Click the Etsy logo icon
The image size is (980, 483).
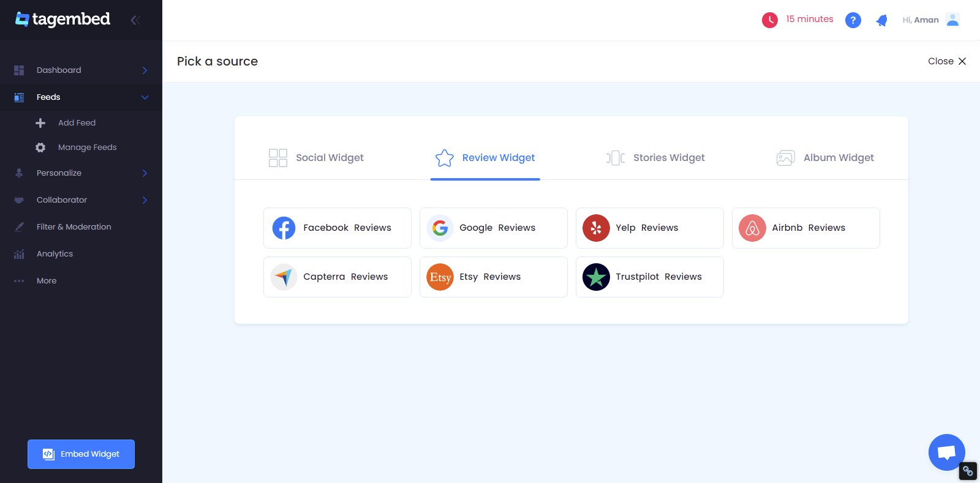440,277
